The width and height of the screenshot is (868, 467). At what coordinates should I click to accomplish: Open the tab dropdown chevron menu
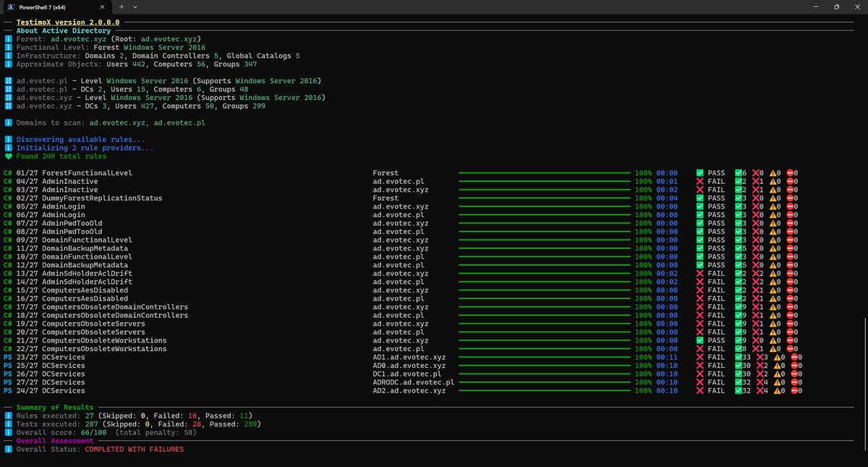tap(136, 7)
